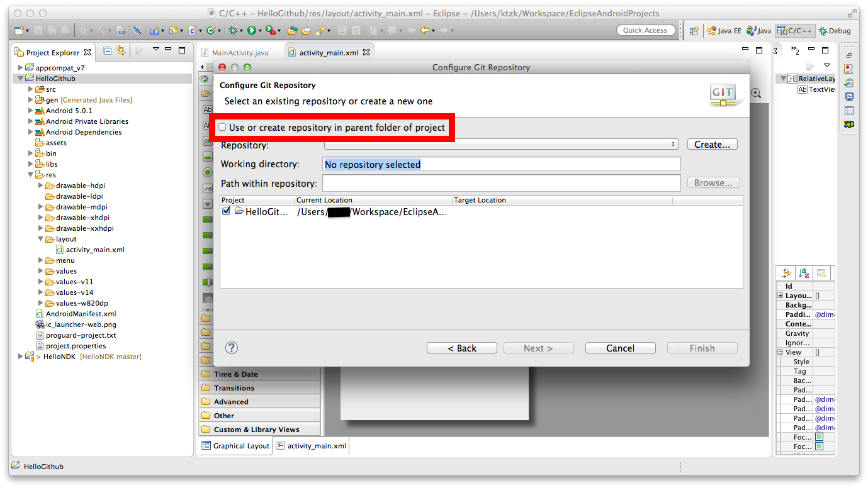
Task: Expand the src folder
Action: (30, 89)
